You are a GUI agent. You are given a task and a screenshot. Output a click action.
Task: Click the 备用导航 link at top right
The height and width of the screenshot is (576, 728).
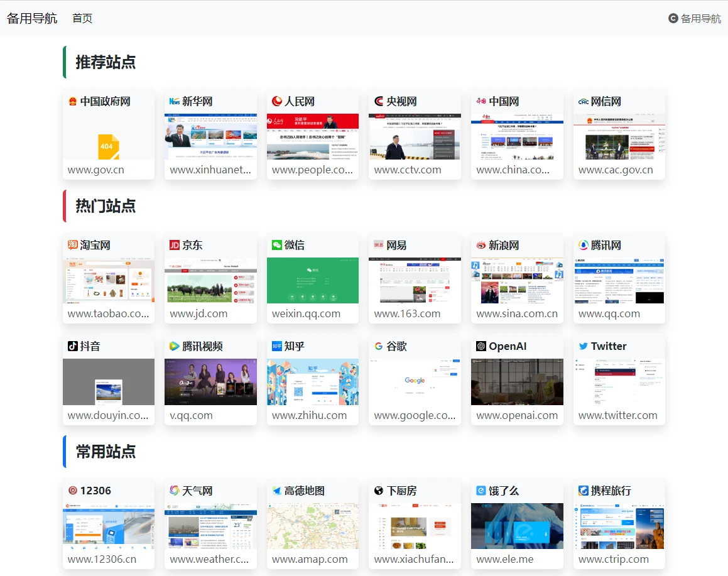point(695,18)
